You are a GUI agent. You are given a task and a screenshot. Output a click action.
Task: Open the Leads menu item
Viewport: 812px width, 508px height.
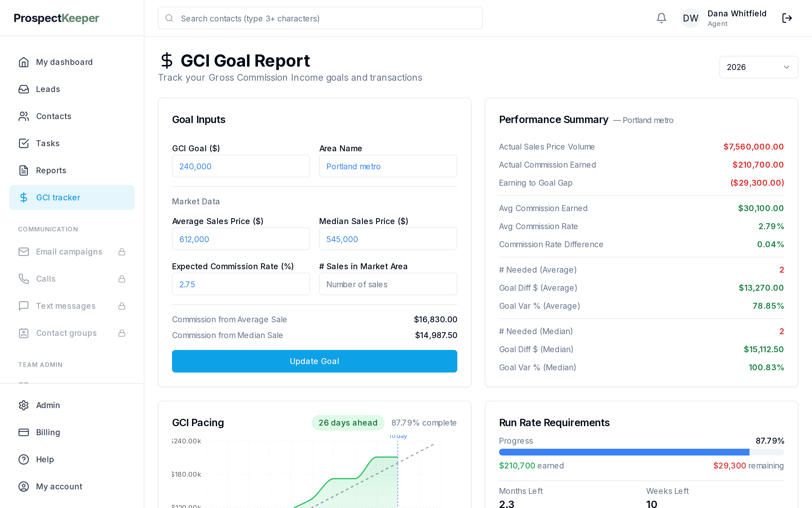tap(72, 89)
